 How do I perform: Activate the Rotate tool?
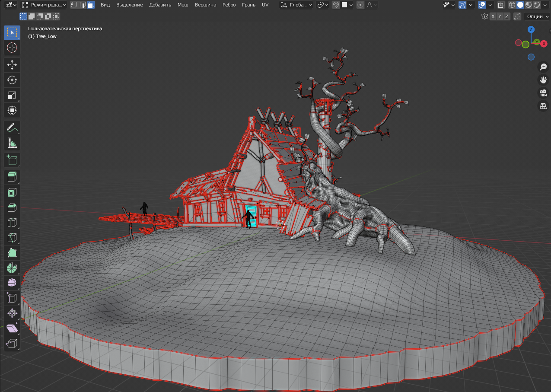(x=12, y=80)
